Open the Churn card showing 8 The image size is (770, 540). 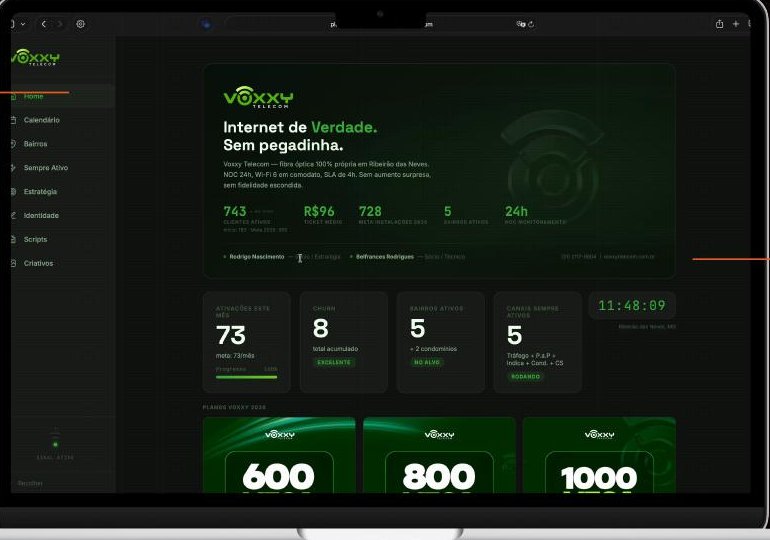[x=344, y=342]
